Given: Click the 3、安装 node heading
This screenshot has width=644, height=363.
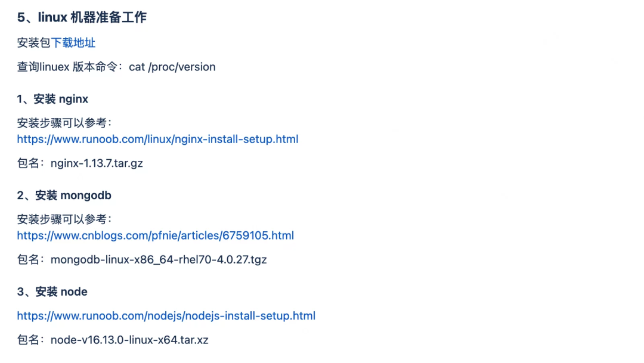Looking at the screenshot, I should coord(52,292).
